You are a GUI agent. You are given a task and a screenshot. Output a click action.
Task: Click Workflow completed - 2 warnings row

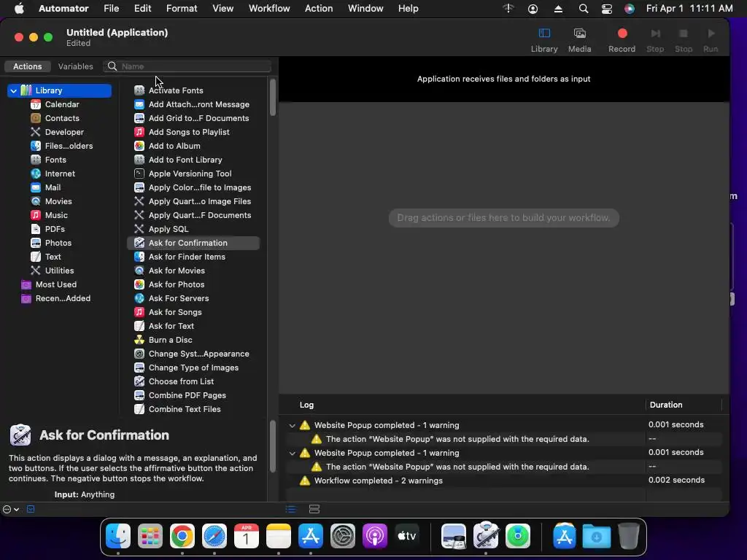click(x=504, y=481)
